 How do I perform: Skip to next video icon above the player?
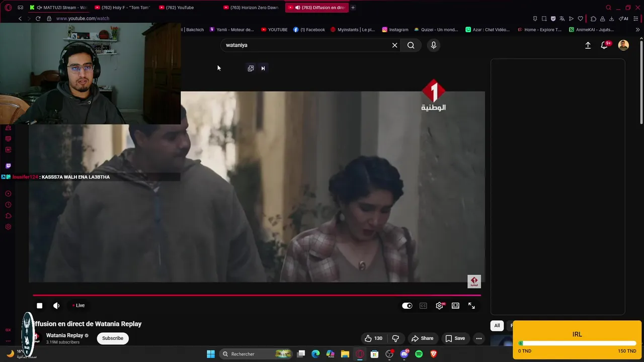(263, 68)
